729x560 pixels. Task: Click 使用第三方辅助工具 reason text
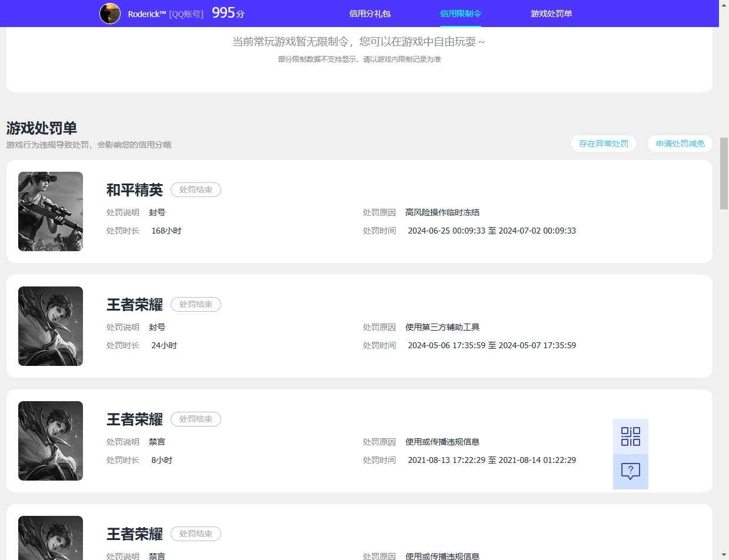(442, 327)
